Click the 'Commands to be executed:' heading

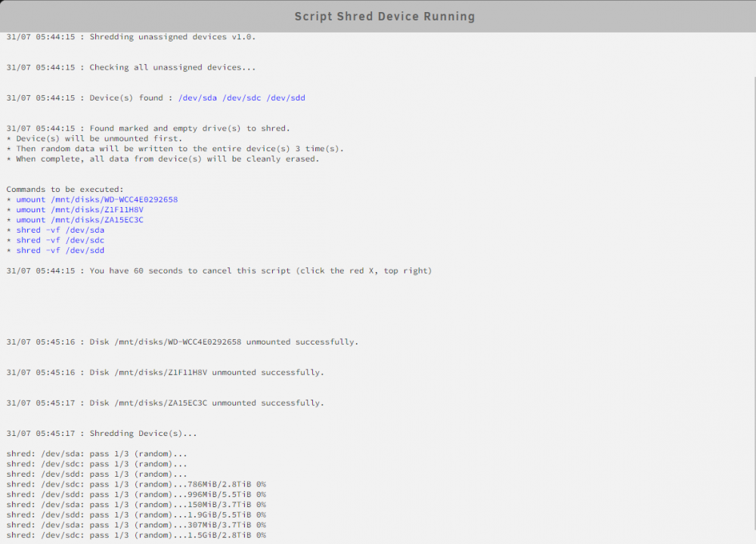coord(65,190)
